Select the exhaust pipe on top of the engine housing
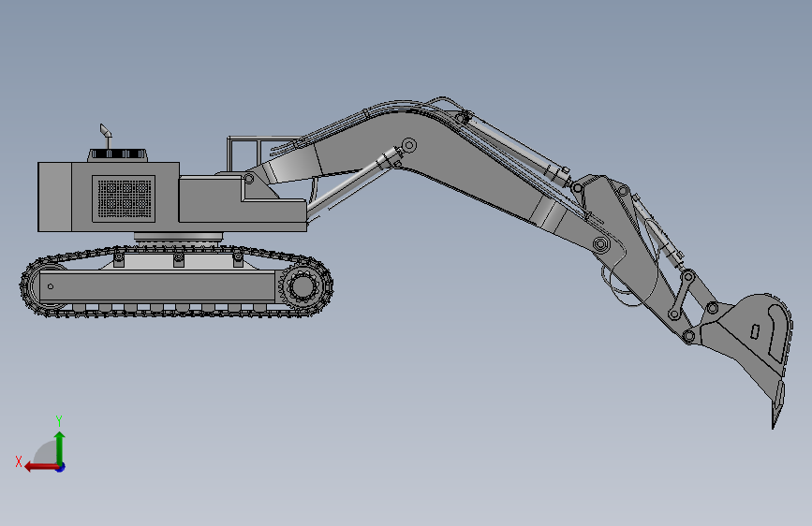Screen dimensions: 812x526 click(106, 137)
